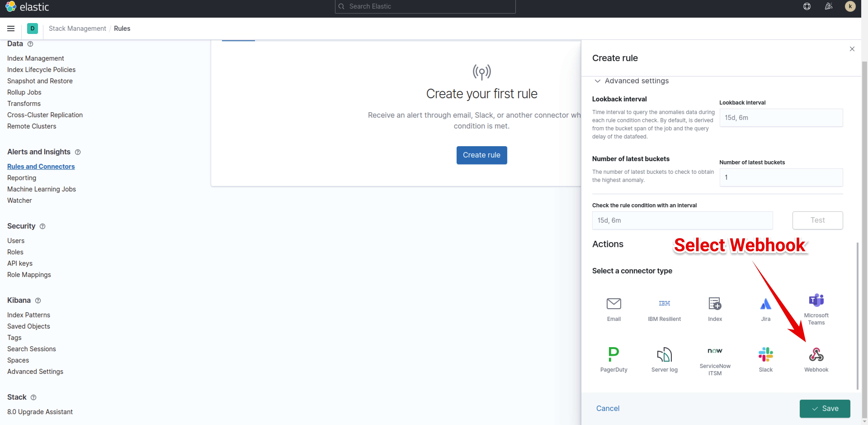Select the Index connector type

point(715,309)
